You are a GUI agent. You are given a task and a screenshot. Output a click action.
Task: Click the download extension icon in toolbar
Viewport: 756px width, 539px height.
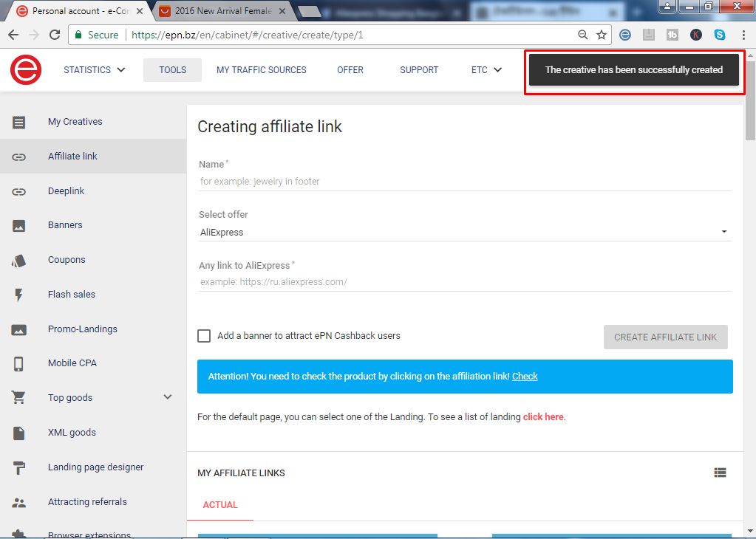[x=649, y=35]
